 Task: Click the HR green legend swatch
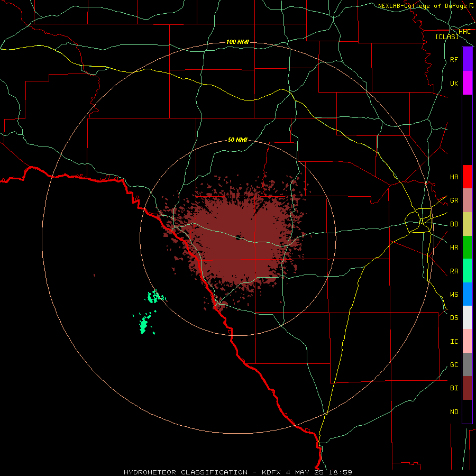point(467,248)
